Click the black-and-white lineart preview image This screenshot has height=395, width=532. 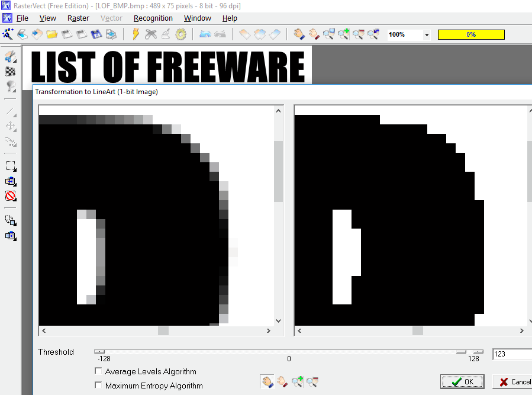pyautogui.click(x=411, y=216)
